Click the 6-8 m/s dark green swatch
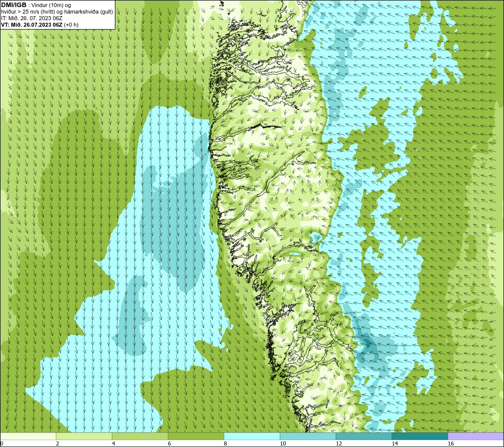The image size is (504, 447). click(x=196, y=436)
